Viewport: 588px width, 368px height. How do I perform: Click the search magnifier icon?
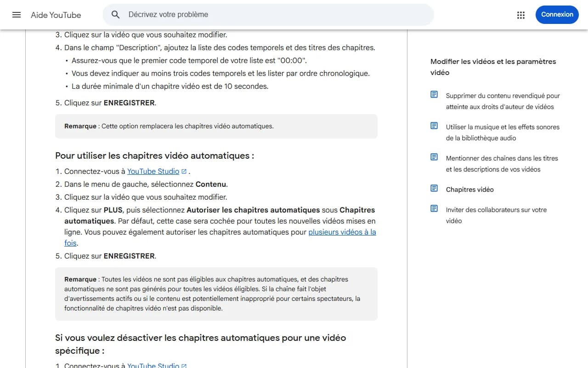point(116,15)
